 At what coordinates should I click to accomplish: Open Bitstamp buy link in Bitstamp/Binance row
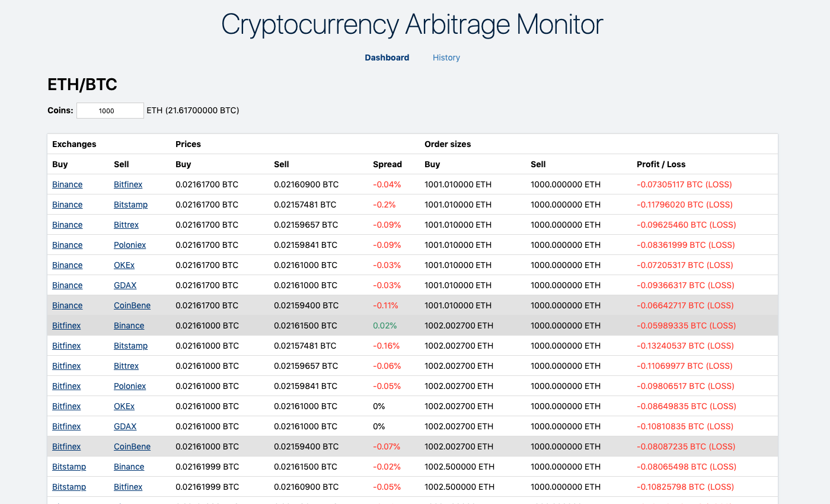point(69,467)
